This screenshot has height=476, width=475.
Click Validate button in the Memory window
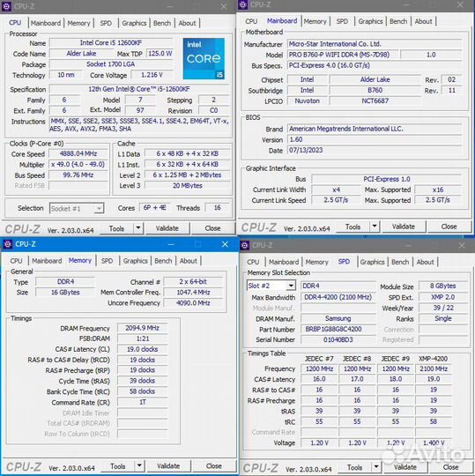pyautogui.click(x=168, y=466)
